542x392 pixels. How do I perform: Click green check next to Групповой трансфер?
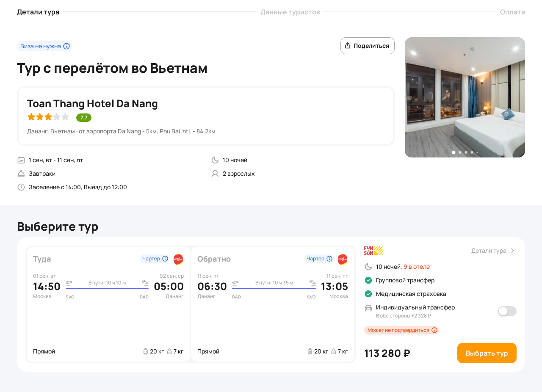click(x=368, y=280)
